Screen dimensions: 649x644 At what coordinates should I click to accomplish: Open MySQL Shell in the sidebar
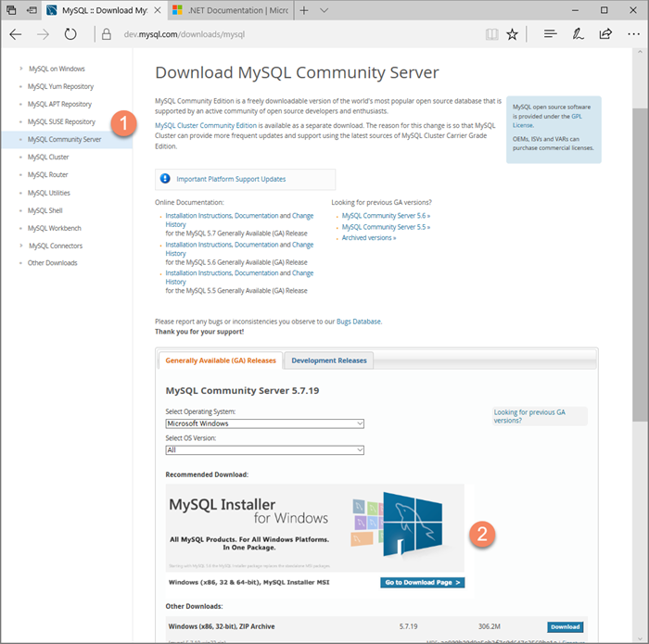(45, 210)
